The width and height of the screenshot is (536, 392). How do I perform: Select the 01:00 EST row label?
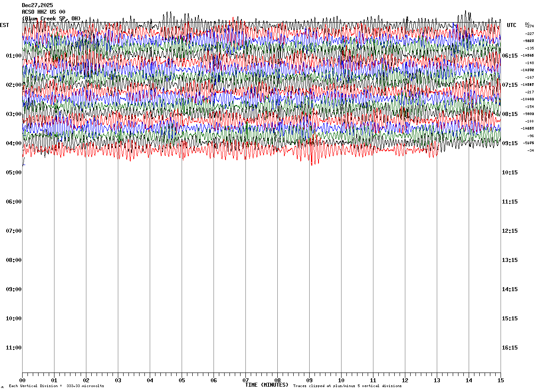[14, 56]
